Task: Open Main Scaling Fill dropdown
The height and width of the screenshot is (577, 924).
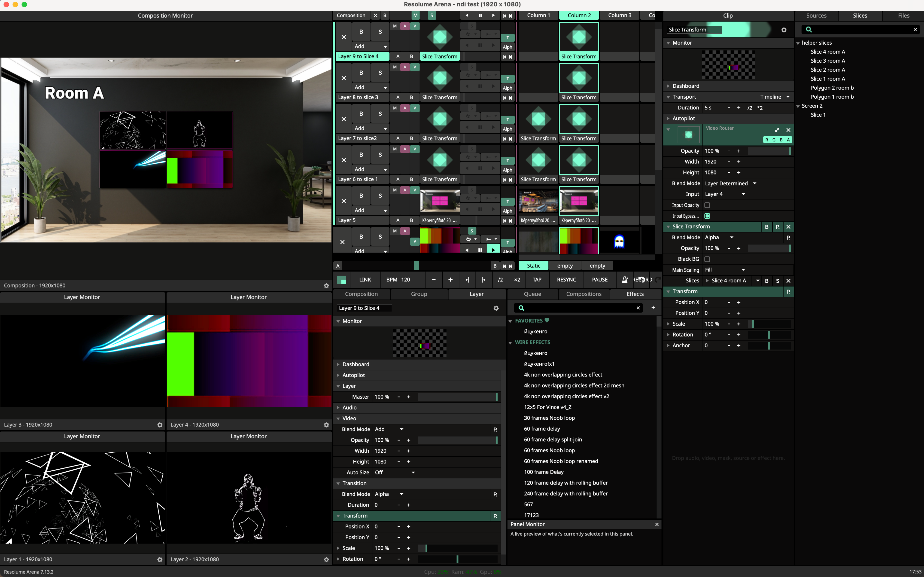Action: pyautogui.click(x=725, y=270)
